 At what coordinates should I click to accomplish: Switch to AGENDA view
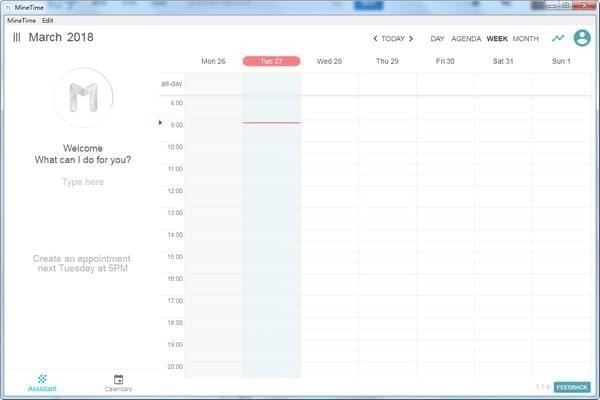pos(466,39)
